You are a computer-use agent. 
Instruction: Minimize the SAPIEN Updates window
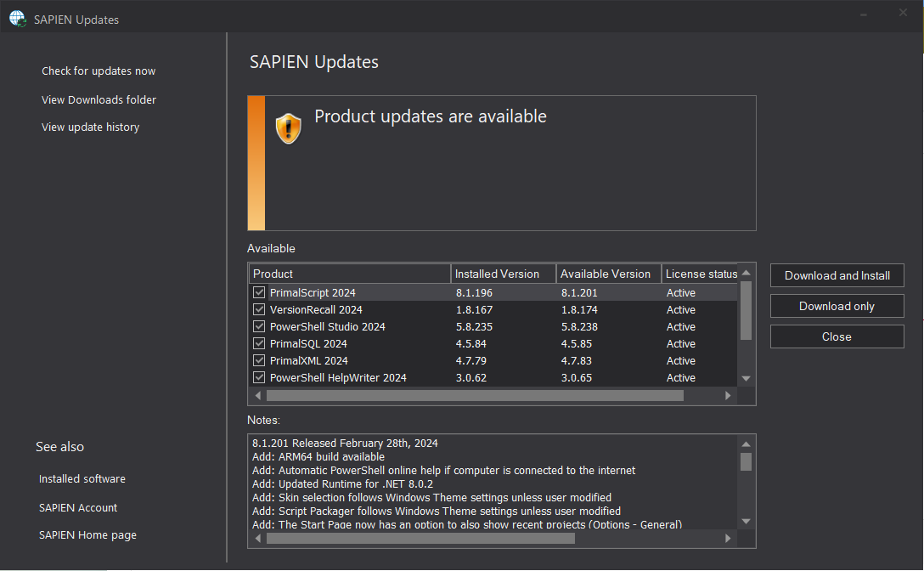click(x=864, y=14)
